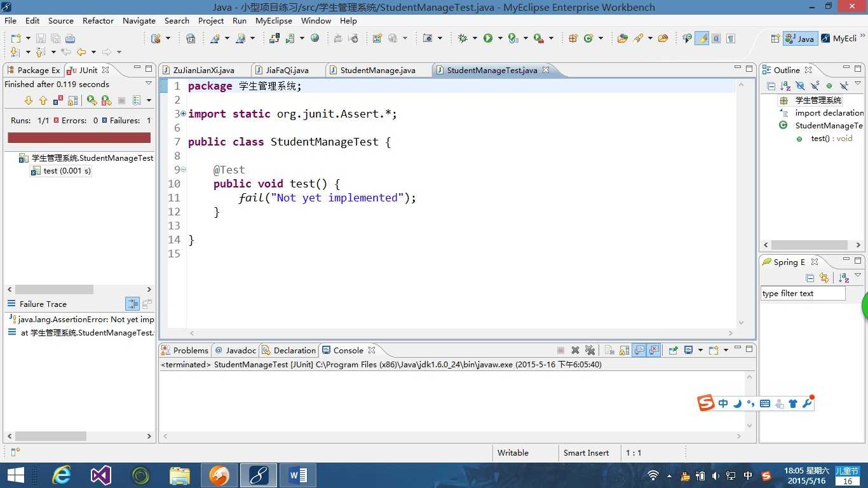
Task: Select test (0.001 s) in JUnit tree
Action: 61,171
